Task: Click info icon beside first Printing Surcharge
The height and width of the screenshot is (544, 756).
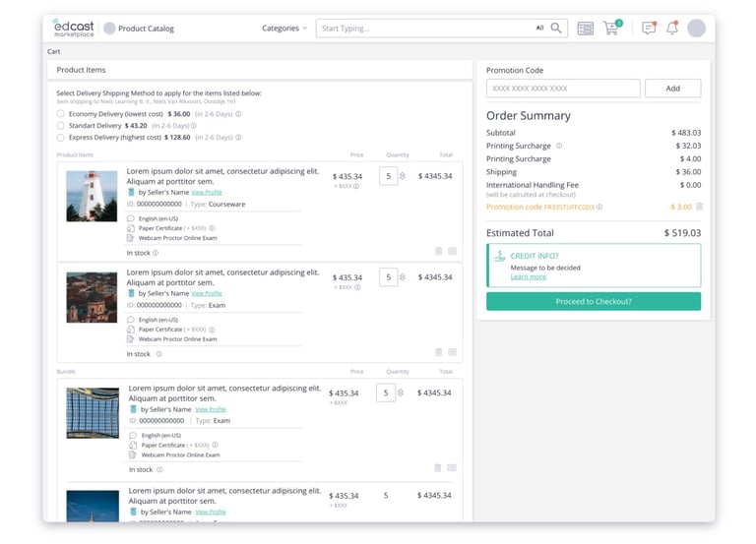Action: (x=559, y=146)
